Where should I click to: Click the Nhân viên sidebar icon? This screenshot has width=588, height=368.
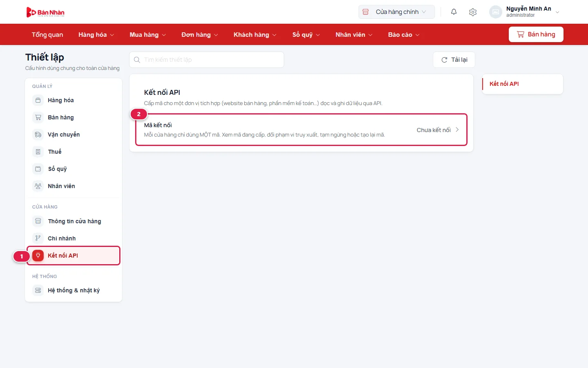coord(38,186)
